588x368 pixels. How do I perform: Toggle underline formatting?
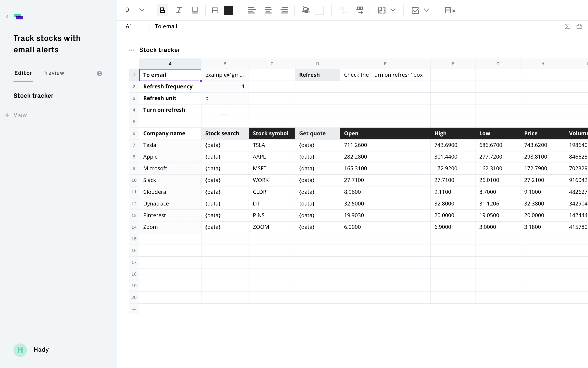195,10
